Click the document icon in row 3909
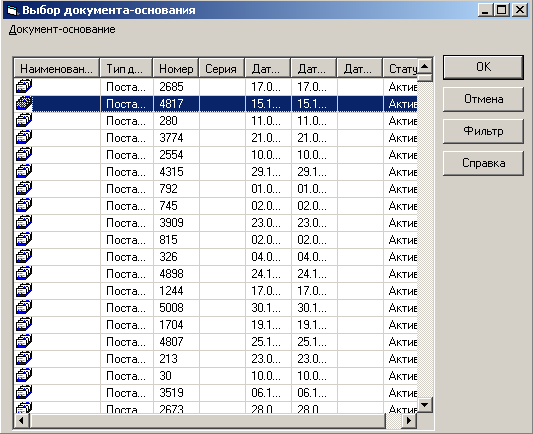 click(24, 222)
